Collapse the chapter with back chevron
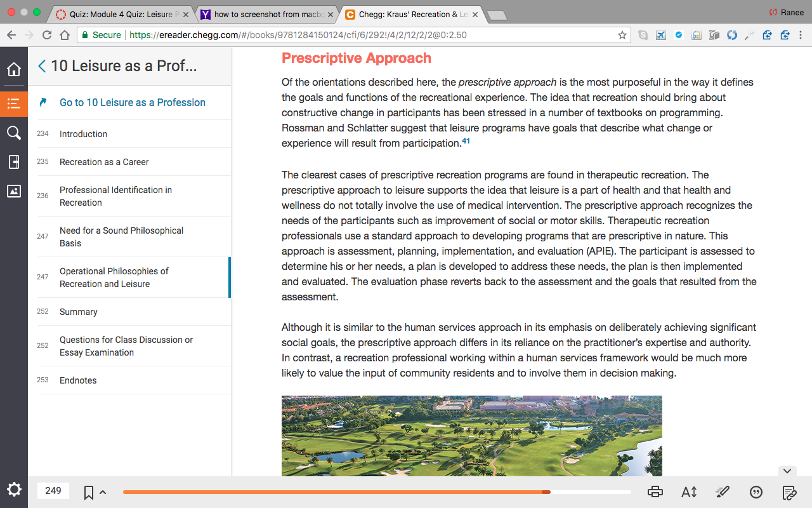 (42, 66)
